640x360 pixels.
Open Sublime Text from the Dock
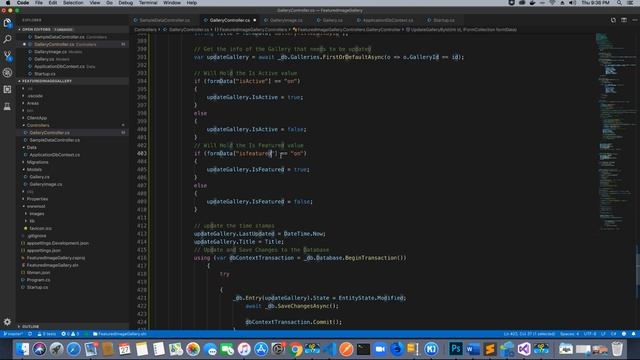click(490, 349)
